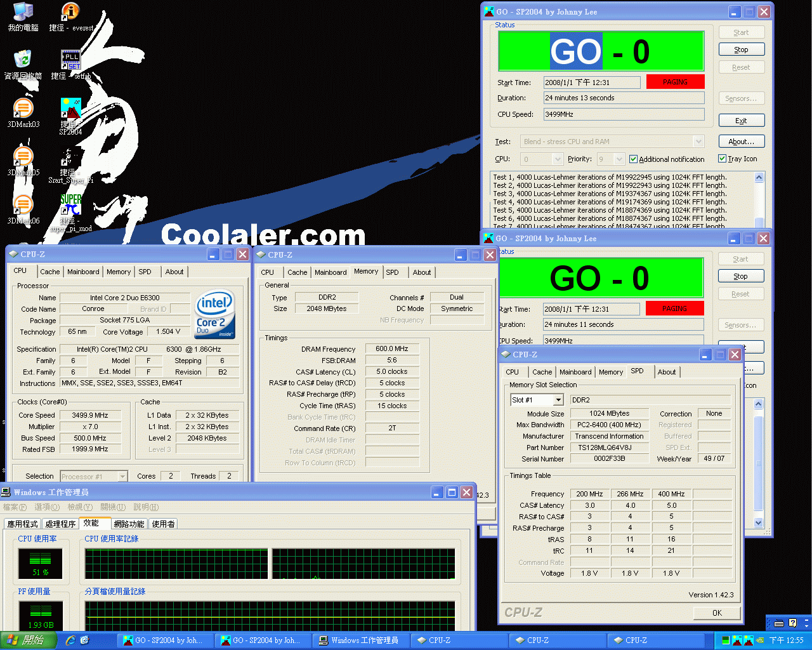Click the language bar keyboard icon
Screen dimensions: 812x650
click(779, 623)
